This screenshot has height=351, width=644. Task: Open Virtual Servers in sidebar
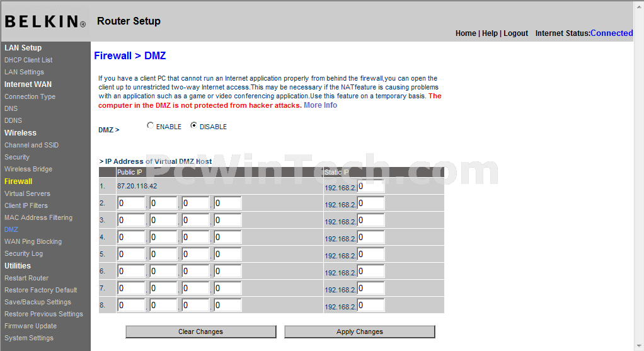(28, 193)
